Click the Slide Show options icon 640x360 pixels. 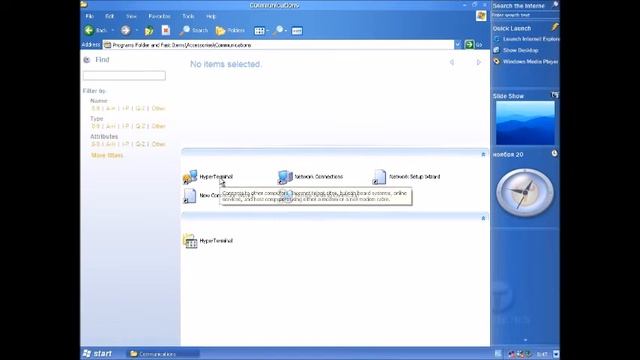(x=555, y=95)
